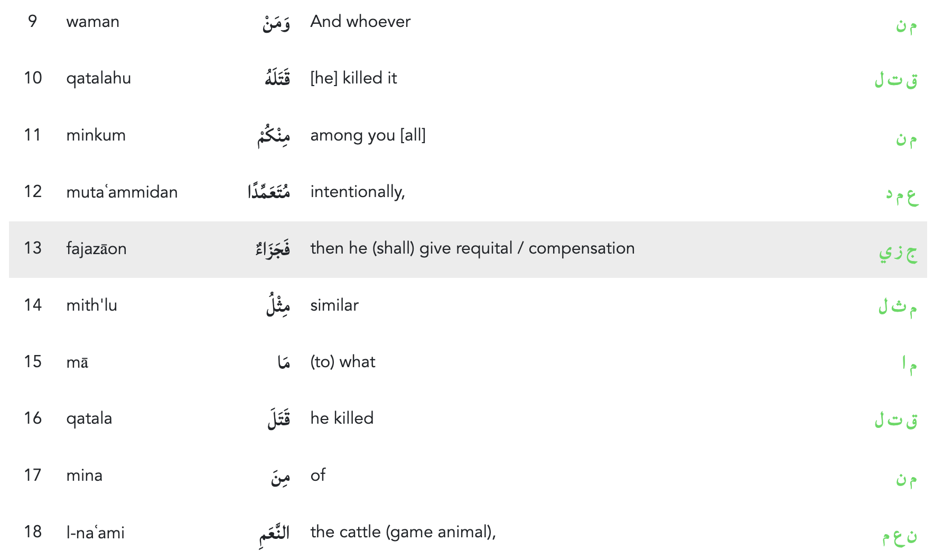Click translation 'he killed'
The height and width of the screenshot is (560, 934).
coord(341,418)
